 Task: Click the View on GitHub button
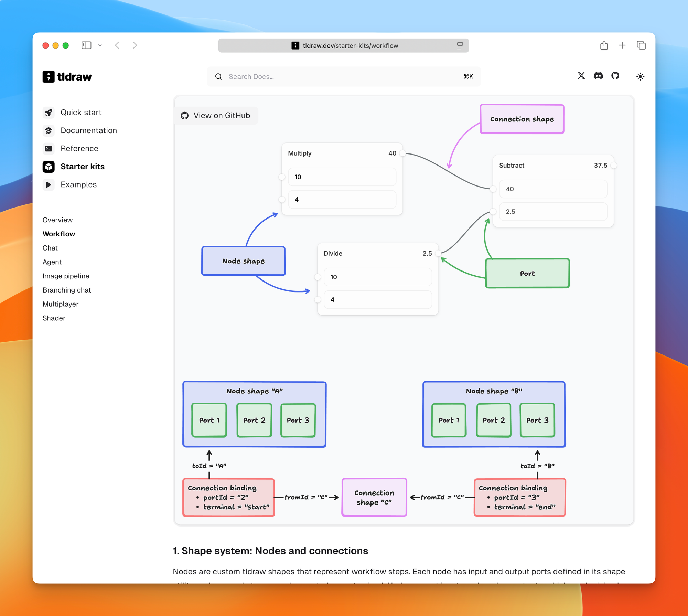(216, 116)
